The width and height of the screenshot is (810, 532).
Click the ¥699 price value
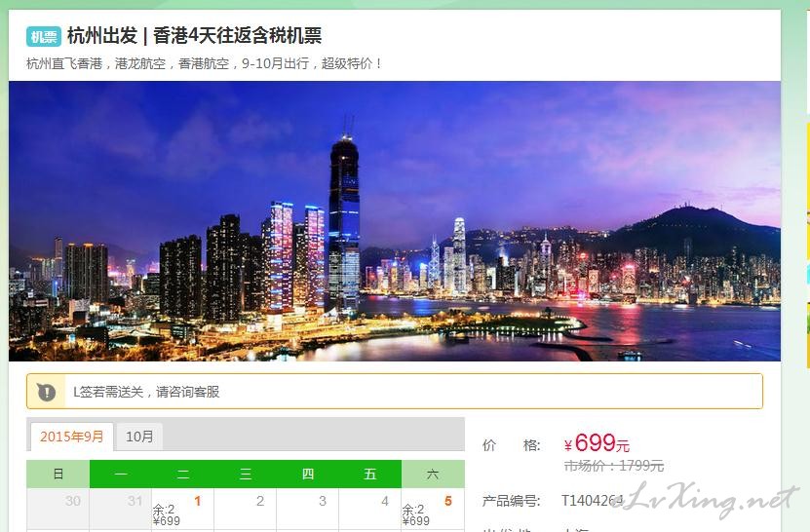[597, 442]
